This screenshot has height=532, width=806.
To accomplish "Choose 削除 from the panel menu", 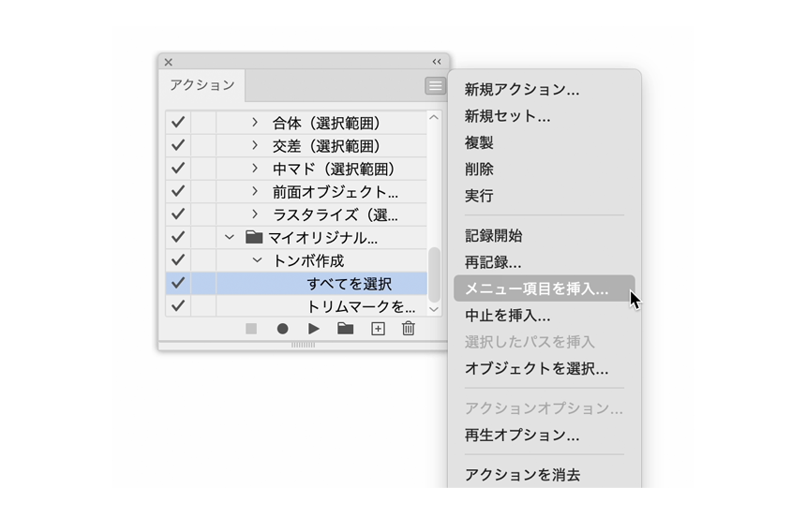I will coord(479,170).
